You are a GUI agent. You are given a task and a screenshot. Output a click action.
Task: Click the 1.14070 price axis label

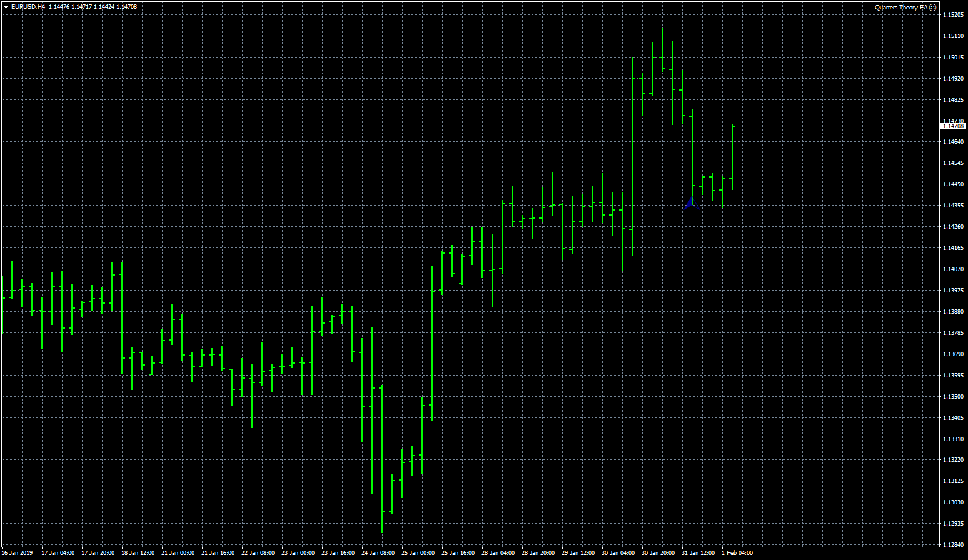(x=953, y=269)
